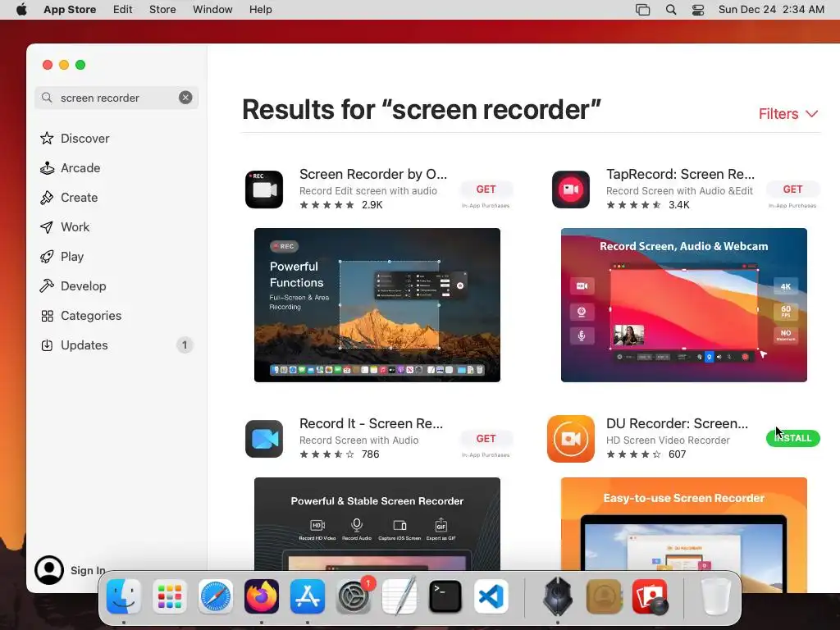Viewport: 840px width, 630px height.
Task: Click the Develop hammer icon
Action: [x=47, y=286]
